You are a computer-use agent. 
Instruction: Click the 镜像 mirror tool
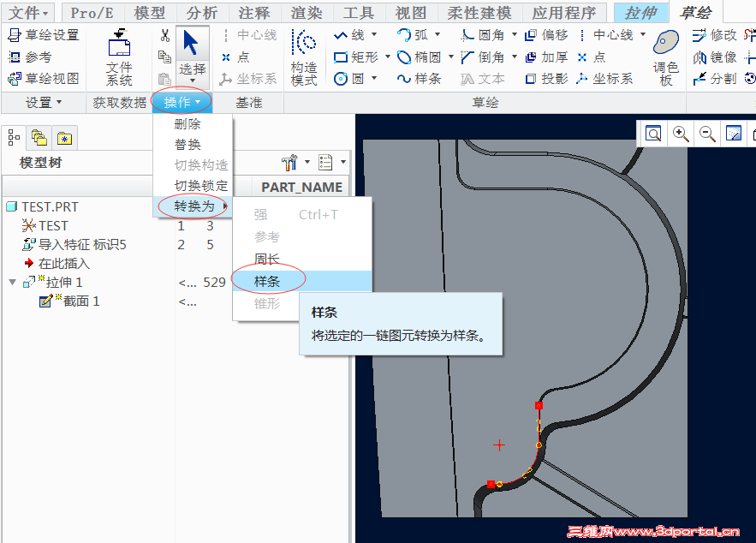coord(715,57)
